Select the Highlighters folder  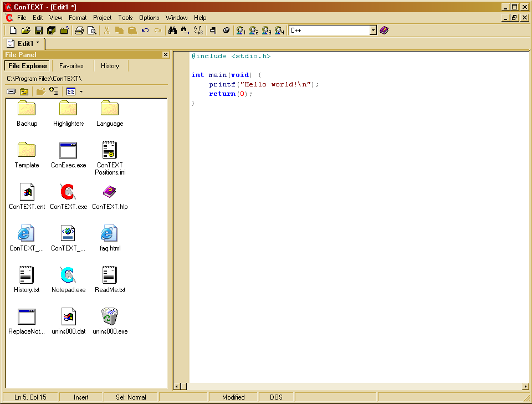(x=68, y=114)
